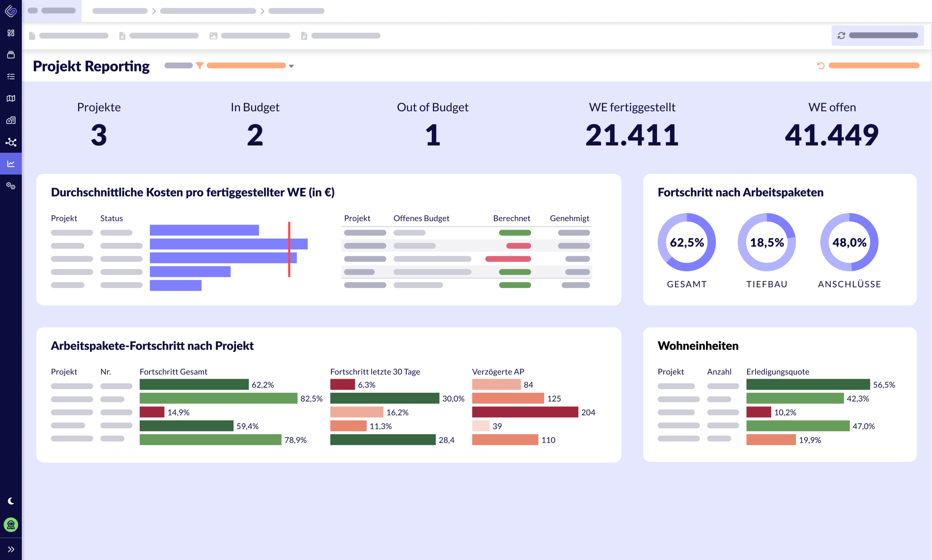
Task: Open the map icon in sidebar
Action: click(x=11, y=99)
